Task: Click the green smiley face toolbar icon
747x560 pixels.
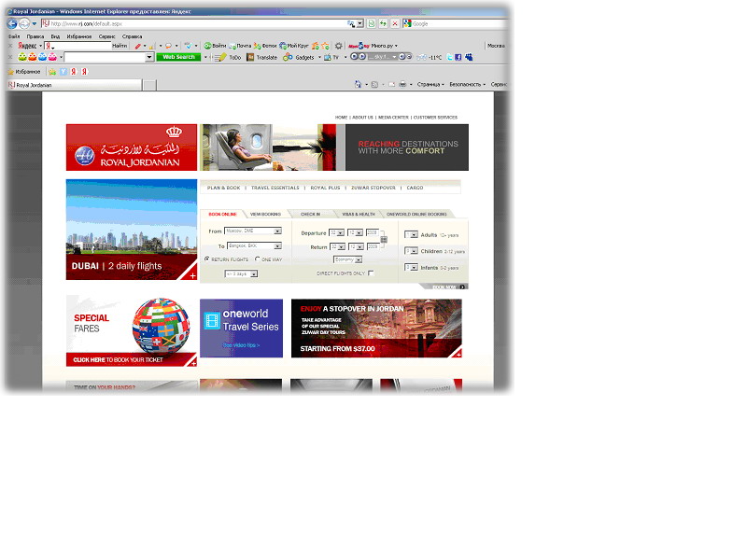Action: pyautogui.click(x=21, y=57)
